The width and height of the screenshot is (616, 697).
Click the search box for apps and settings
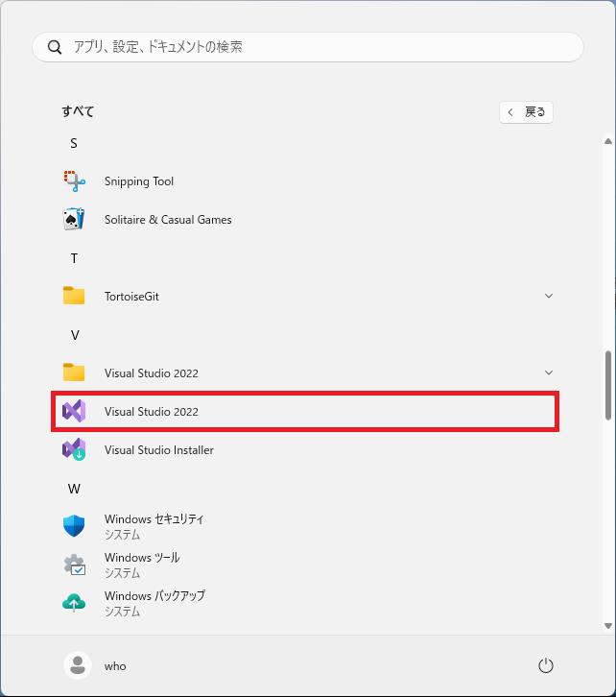click(308, 47)
